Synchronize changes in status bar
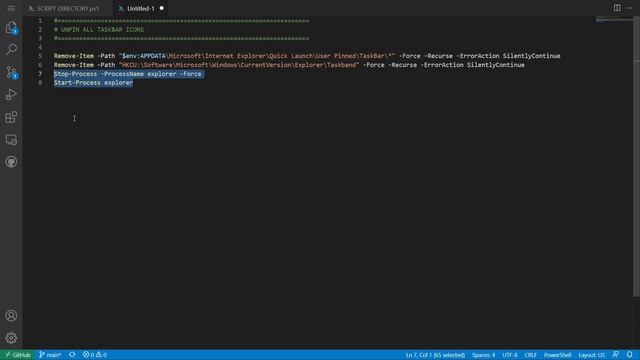Screen dimensions: 640x360 [72, 355]
